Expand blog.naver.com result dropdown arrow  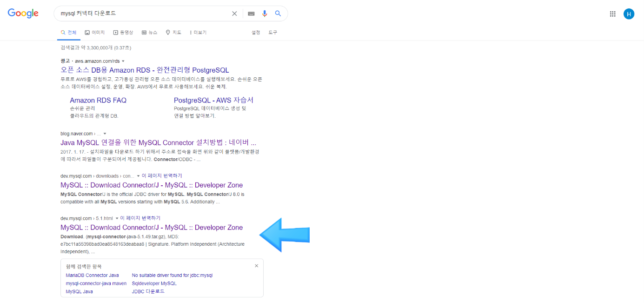pos(105,134)
